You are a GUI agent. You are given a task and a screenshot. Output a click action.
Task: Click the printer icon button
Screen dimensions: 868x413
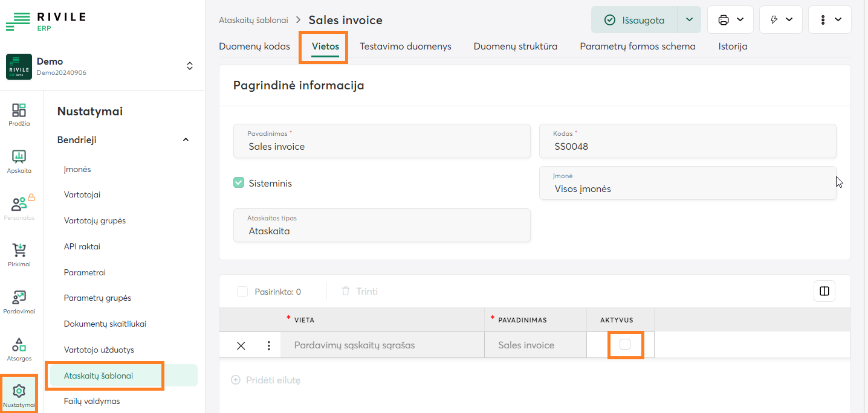click(730, 20)
